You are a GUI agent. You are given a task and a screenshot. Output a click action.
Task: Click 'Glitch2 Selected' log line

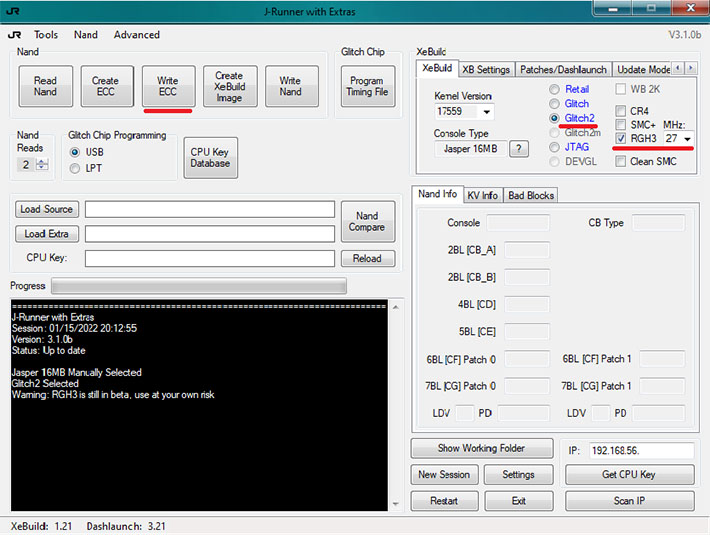(45, 383)
